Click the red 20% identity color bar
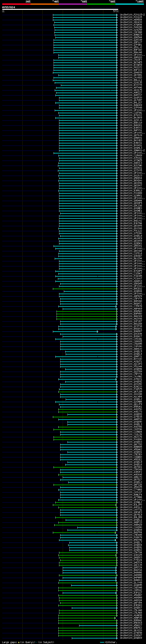 (x=16, y=4)
